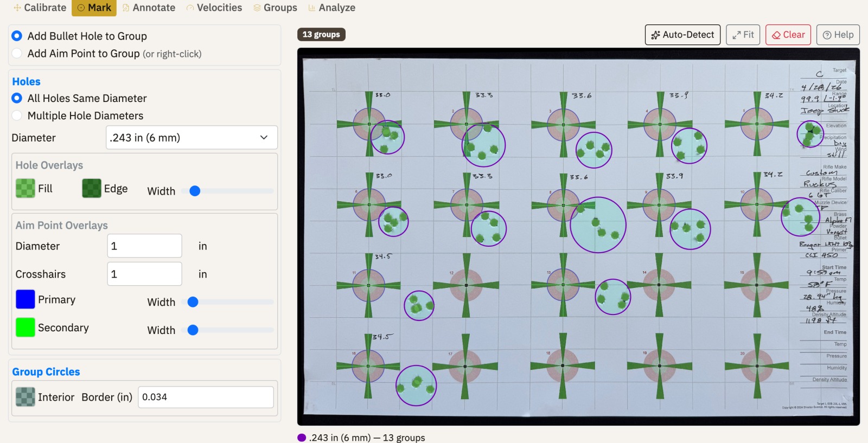Screen dimensions: 868x443
Task: Click the 13 groups badge
Action: point(321,35)
